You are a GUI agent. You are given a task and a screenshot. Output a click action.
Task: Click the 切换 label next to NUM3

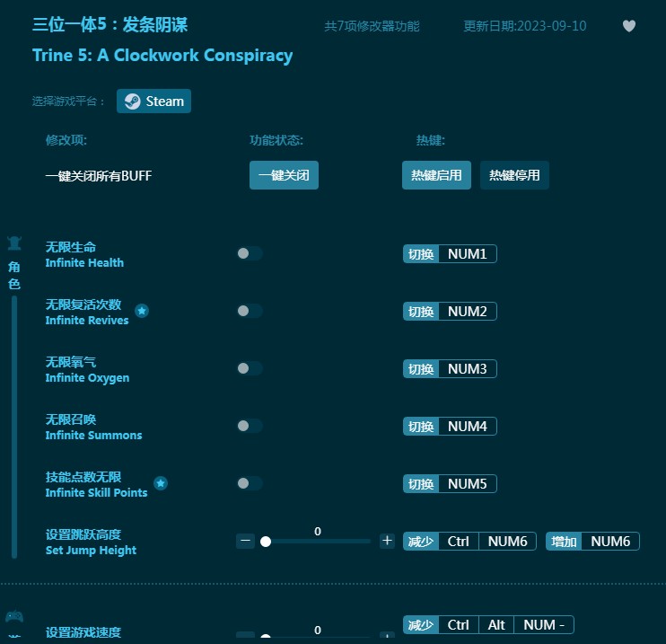421,368
